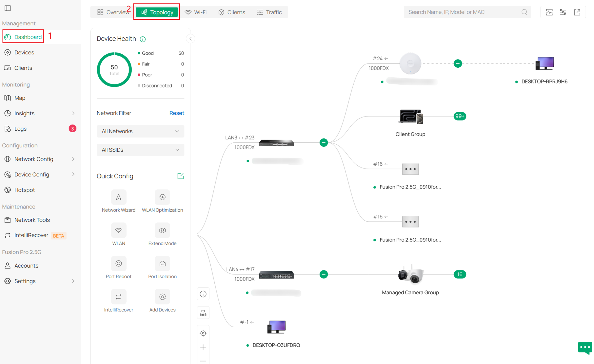This screenshot has height=364, width=594.
Task: Zoom in with the plus icon
Action: pyautogui.click(x=203, y=347)
